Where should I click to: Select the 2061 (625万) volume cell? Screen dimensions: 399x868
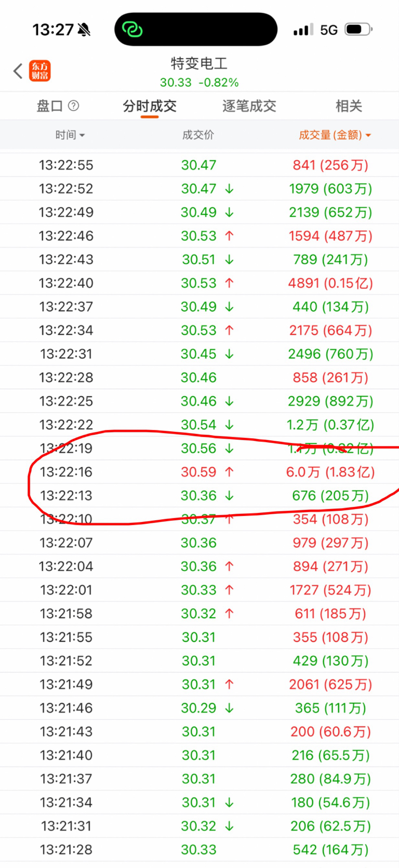(330, 685)
